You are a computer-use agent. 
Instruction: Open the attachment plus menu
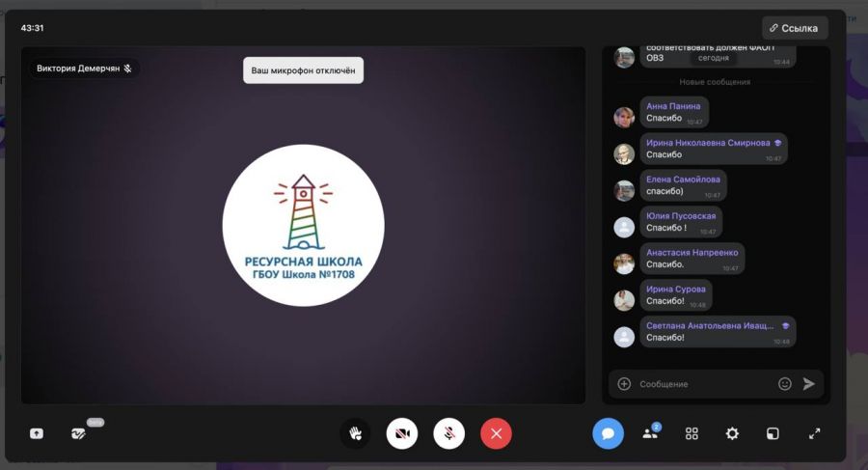(x=624, y=384)
